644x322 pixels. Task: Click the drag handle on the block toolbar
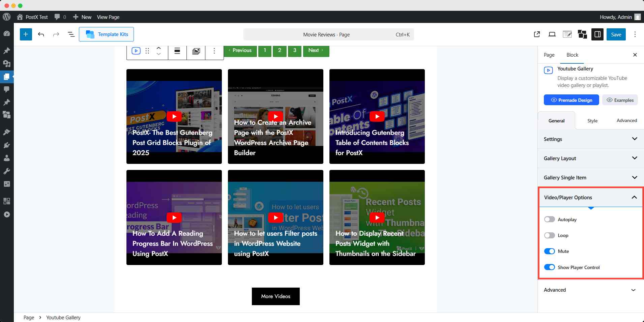click(147, 51)
